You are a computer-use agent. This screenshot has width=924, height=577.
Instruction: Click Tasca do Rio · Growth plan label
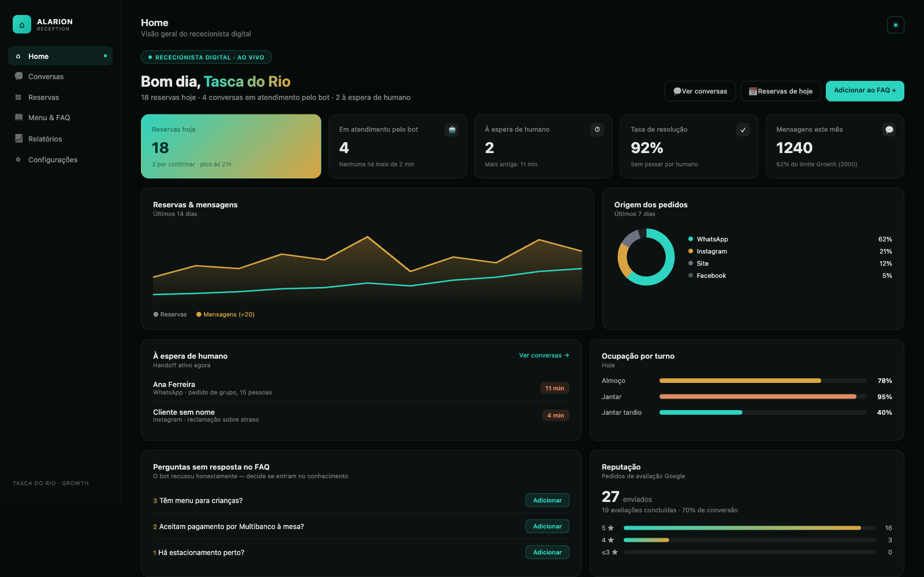pos(51,483)
